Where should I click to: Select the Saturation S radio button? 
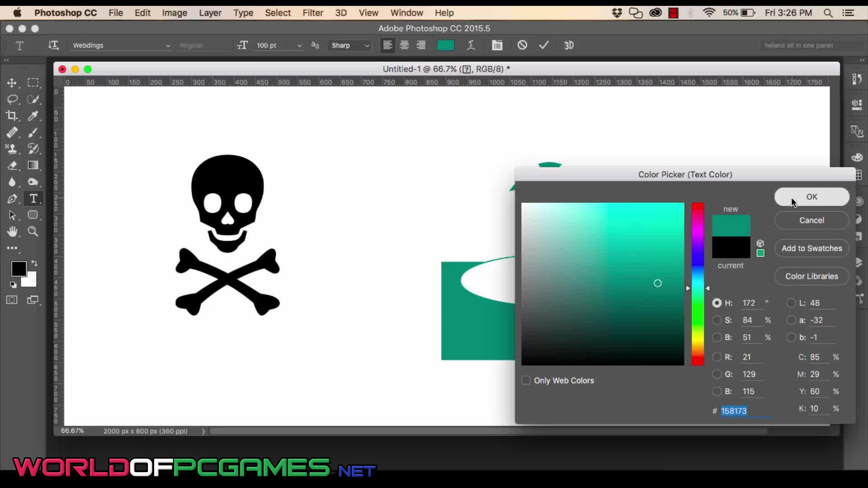click(x=717, y=320)
